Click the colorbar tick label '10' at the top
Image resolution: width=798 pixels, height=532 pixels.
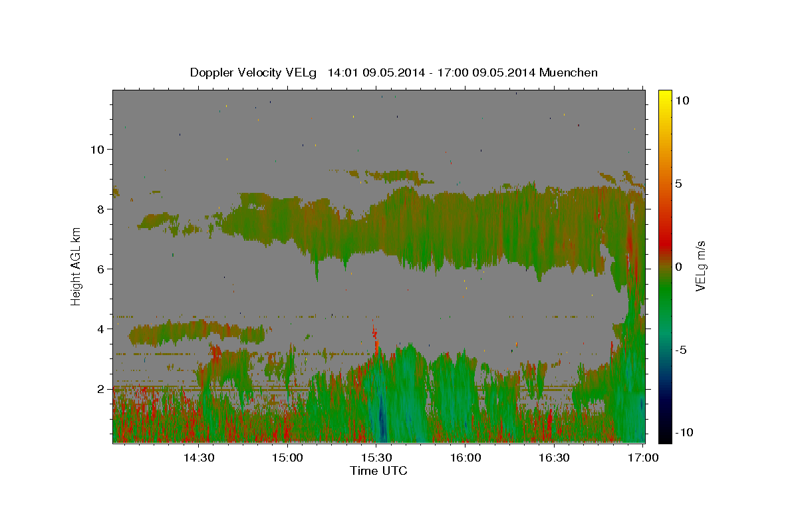683,100
